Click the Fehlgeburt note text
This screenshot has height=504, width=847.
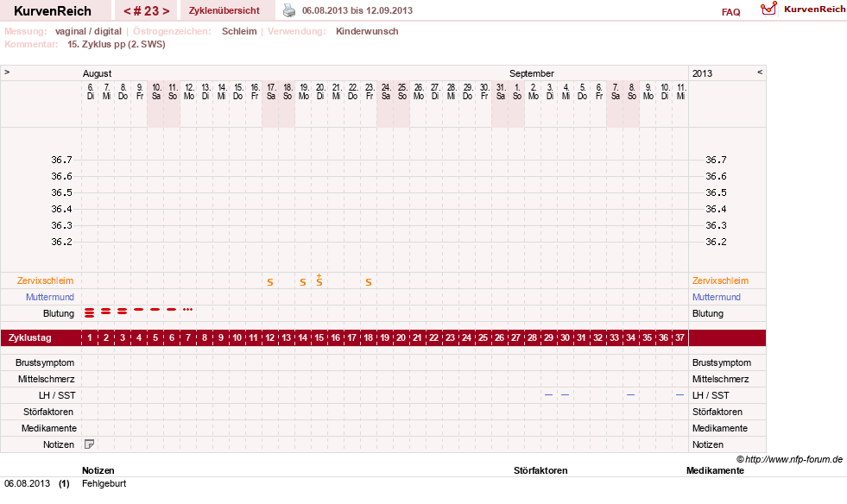tap(104, 483)
